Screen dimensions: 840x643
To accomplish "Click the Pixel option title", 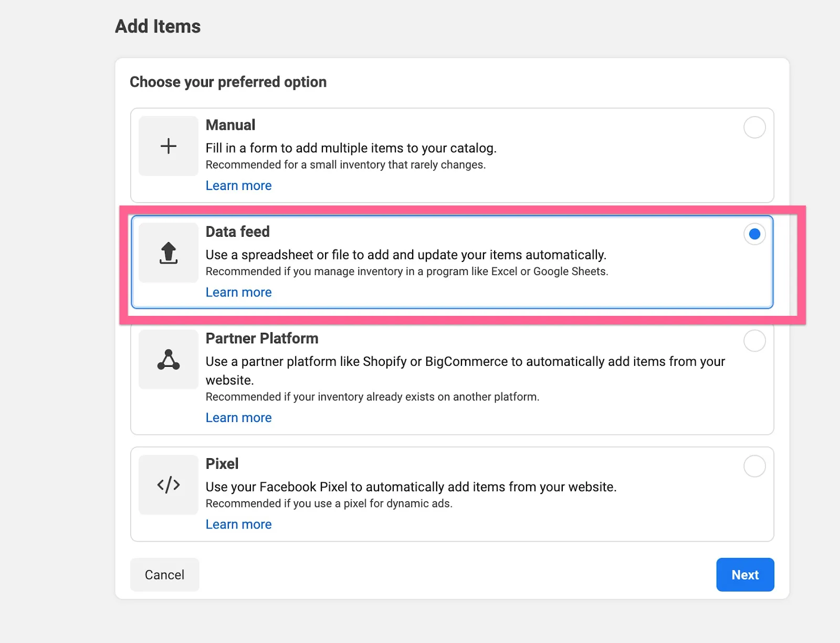I will 222,464.
